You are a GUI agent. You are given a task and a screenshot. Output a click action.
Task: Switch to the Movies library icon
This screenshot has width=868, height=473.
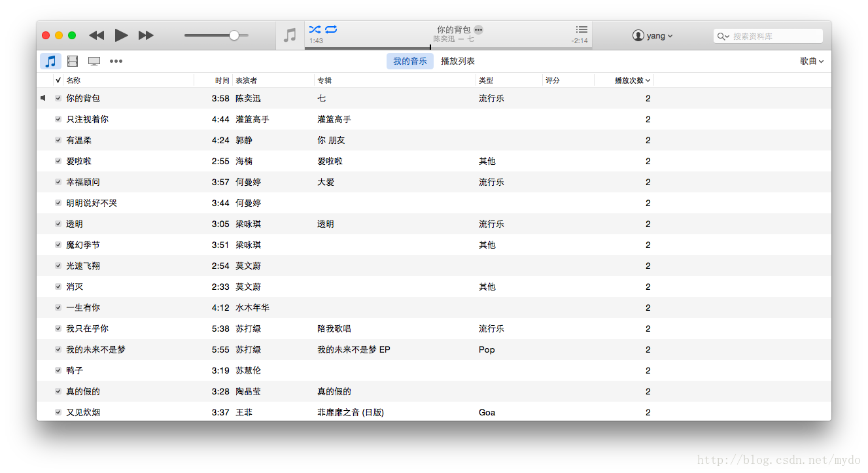click(73, 61)
